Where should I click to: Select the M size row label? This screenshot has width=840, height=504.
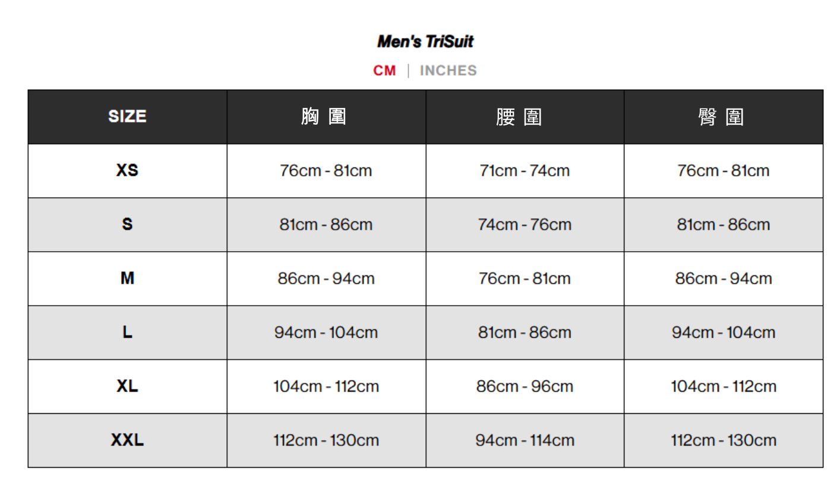(127, 278)
